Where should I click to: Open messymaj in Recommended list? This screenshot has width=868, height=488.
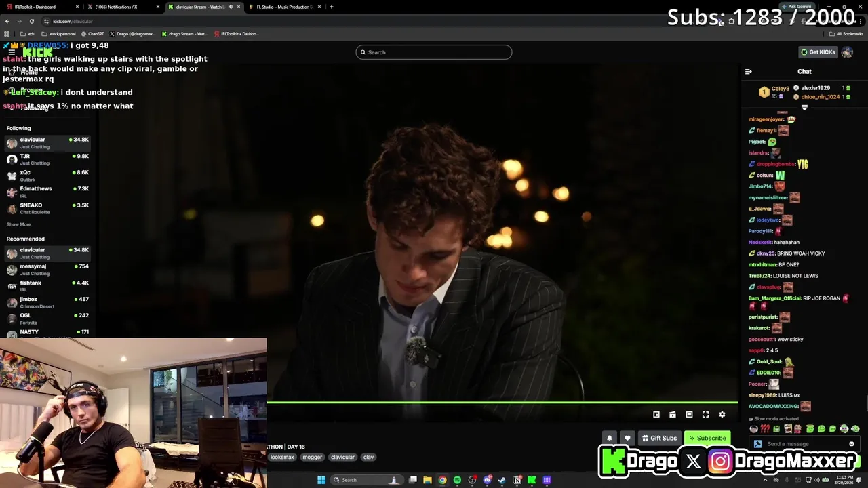pyautogui.click(x=47, y=270)
